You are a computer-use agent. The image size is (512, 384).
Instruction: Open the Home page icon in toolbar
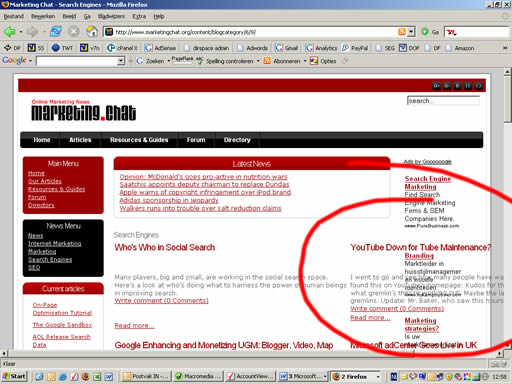coord(92,32)
